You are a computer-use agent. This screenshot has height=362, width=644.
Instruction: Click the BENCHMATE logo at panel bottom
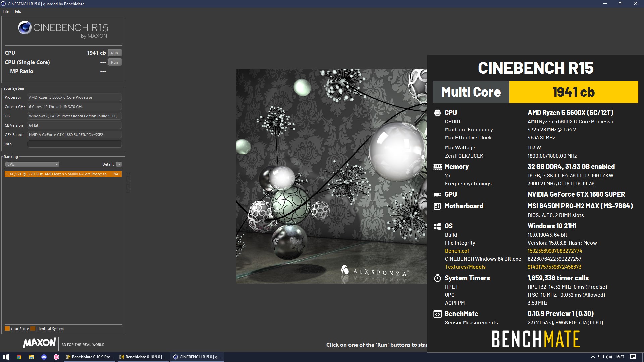(536, 339)
